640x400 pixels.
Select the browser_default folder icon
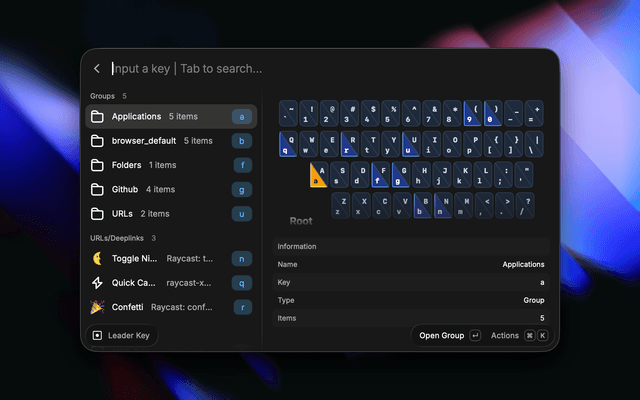[97, 141]
